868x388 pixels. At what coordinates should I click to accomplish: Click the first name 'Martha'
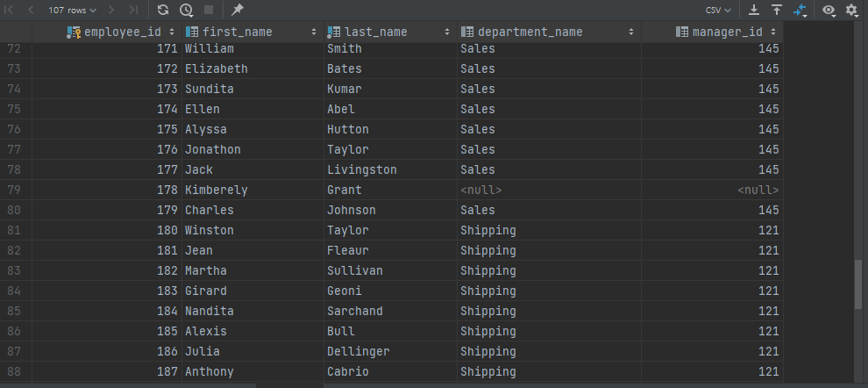tap(206, 271)
